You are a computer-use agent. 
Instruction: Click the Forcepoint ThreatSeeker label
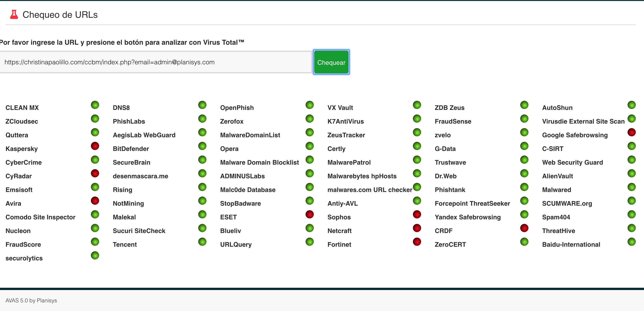point(472,203)
